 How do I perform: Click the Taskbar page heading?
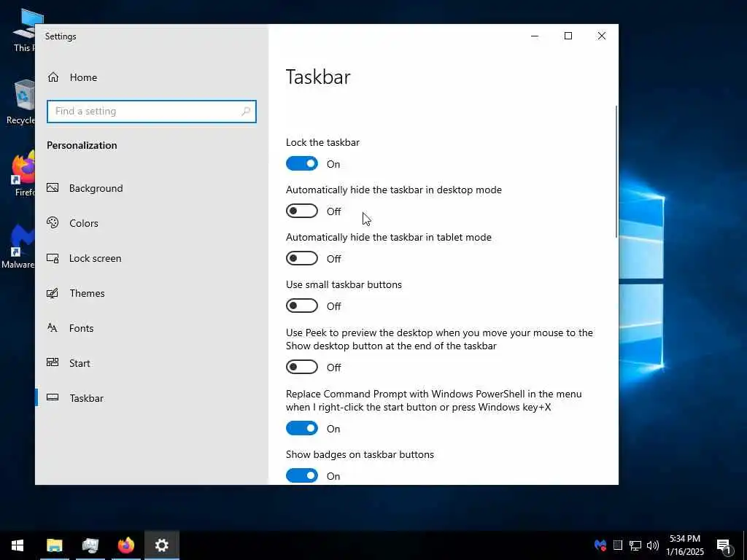coord(318,77)
